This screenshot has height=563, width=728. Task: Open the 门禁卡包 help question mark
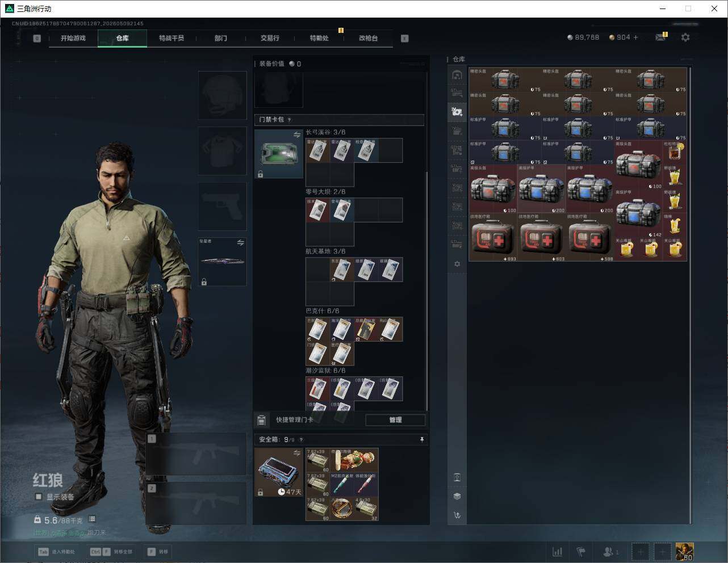(290, 120)
